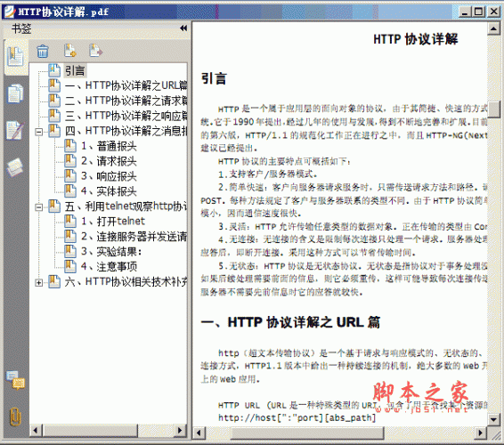The image size is (504, 445).
Task: Select bookmark 六、HTTP协议相关技术补充
Action: tap(126, 282)
